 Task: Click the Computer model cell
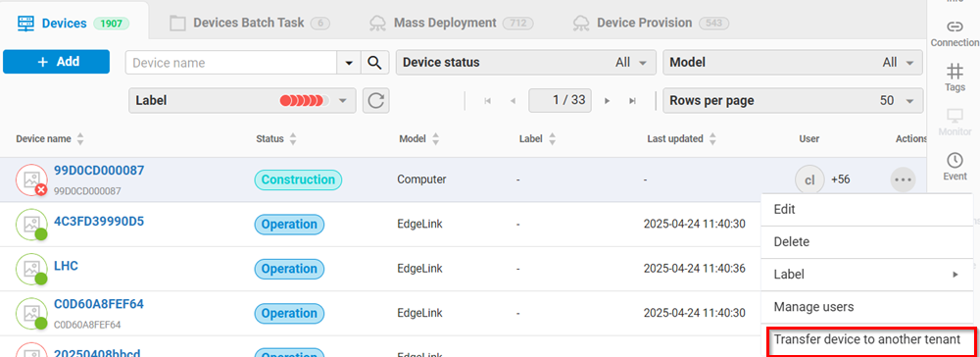421,179
